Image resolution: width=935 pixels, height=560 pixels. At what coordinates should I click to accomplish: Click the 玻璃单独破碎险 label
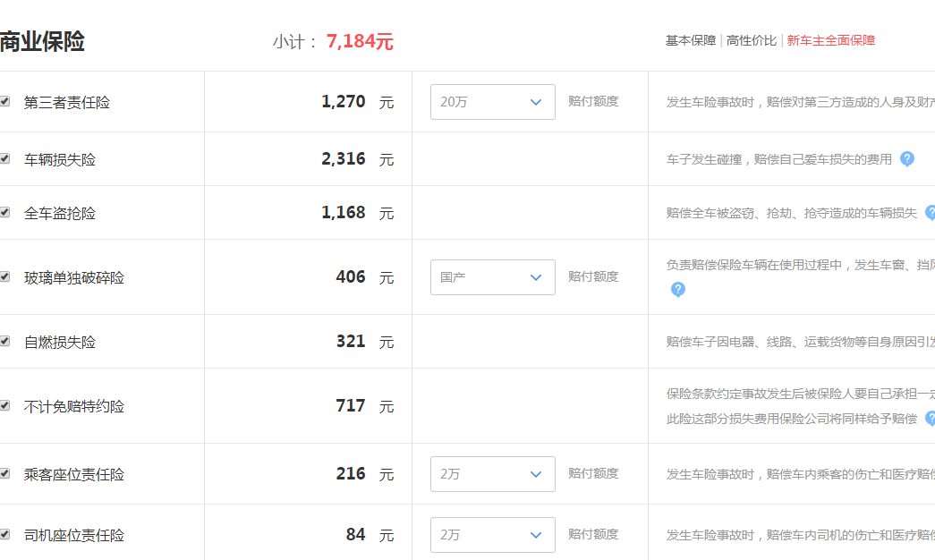point(74,278)
